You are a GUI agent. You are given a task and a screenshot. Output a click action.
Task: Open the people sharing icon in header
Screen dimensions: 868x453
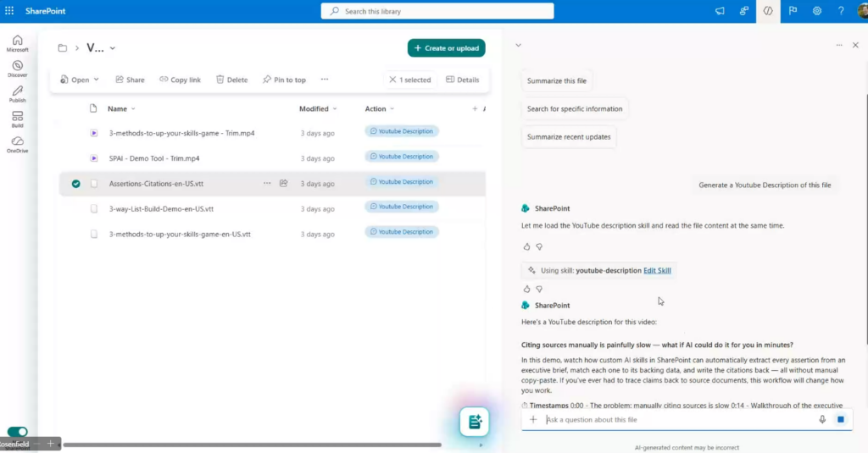(744, 11)
